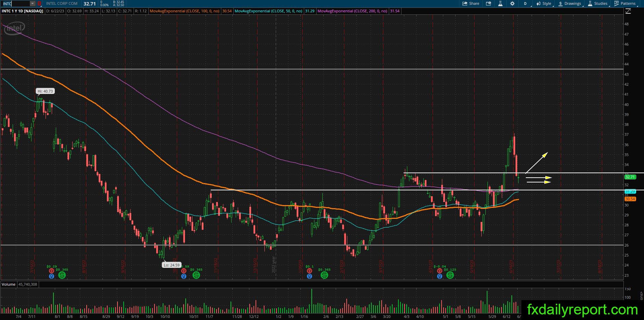
Task: Open the Studies menu
Action: click(x=597, y=3)
